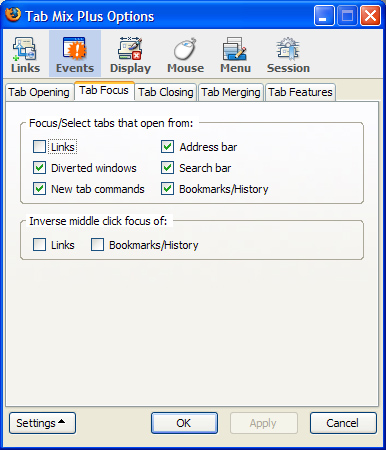Click the Tab Mix Plus Options title text
This screenshot has height=450, width=386.
coord(90,16)
